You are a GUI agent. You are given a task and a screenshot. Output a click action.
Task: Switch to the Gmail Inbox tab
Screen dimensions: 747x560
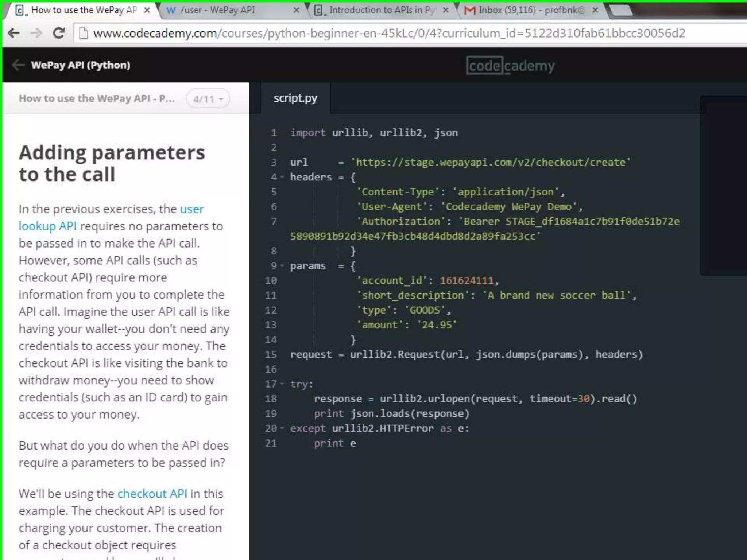(x=532, y=10)
